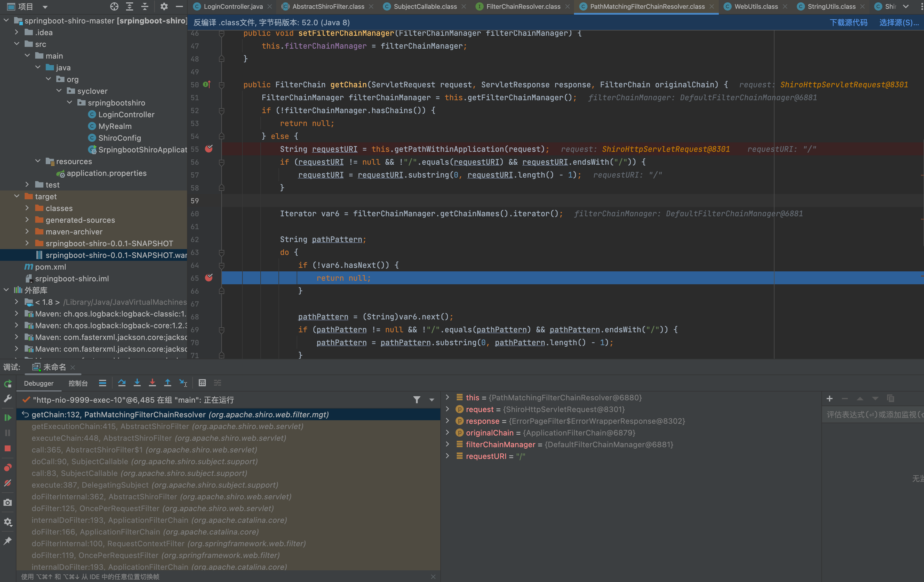Show hidden editor tabs dropdown
Screen dimensions: 924x582
[x=906, y=6]
